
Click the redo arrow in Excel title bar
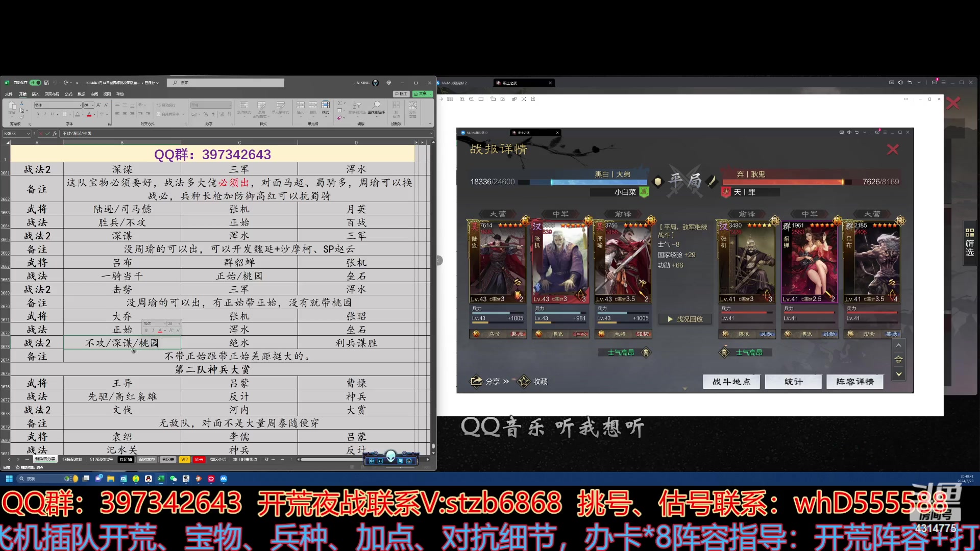tap(66, 83)
